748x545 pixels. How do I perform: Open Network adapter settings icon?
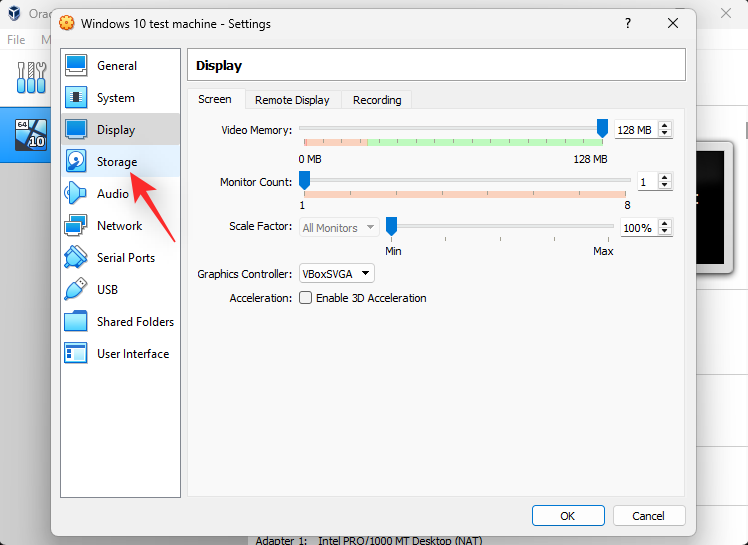(x=77, y=226)
